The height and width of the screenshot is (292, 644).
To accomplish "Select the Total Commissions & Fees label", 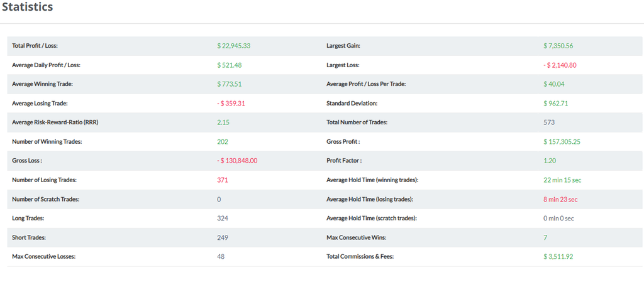I will click(362, 257).
